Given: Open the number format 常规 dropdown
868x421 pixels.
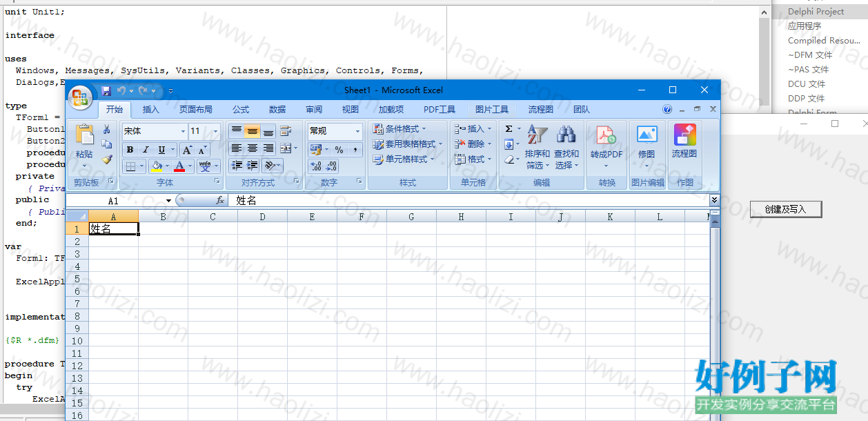Looking at the screenshot, I should point(357,131).
